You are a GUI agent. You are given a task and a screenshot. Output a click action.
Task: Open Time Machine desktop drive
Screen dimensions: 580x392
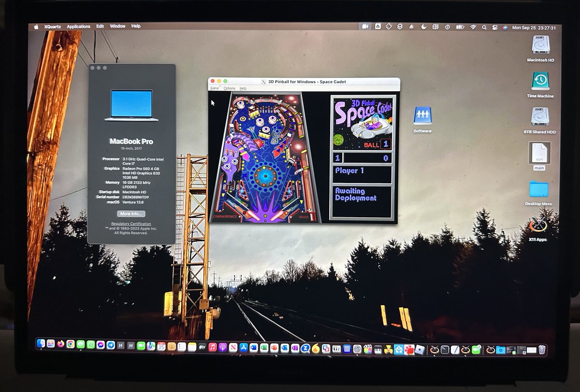(x=540, y=85)
